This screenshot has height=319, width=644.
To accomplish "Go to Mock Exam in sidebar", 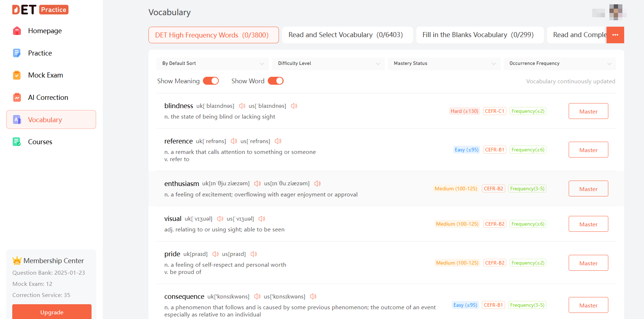I will click(45, 75).
